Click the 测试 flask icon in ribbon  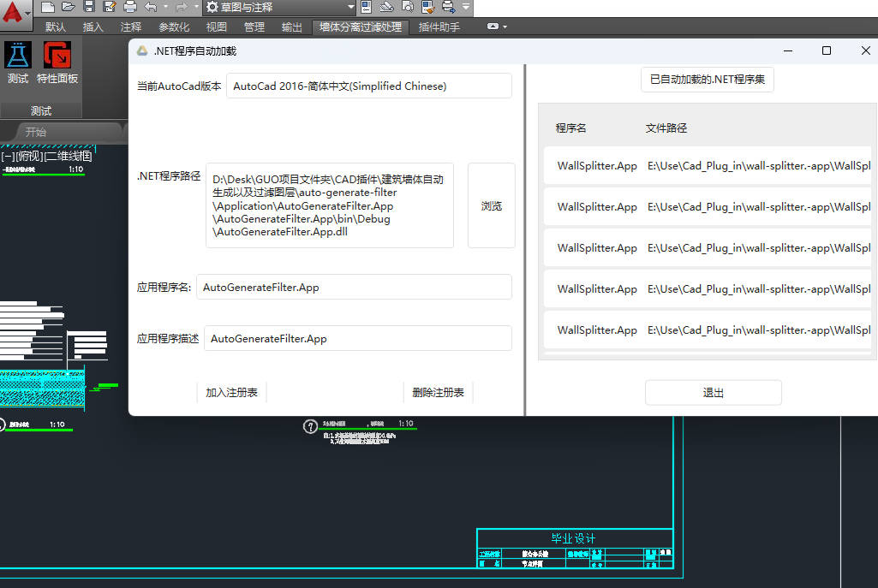pyautogui.click(x=18, y=56)
